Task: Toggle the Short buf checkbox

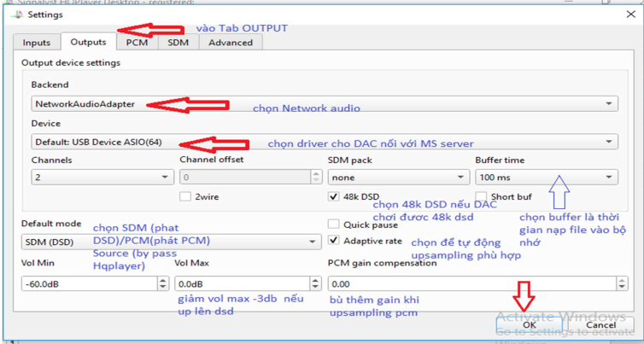Action: [481, 196]
